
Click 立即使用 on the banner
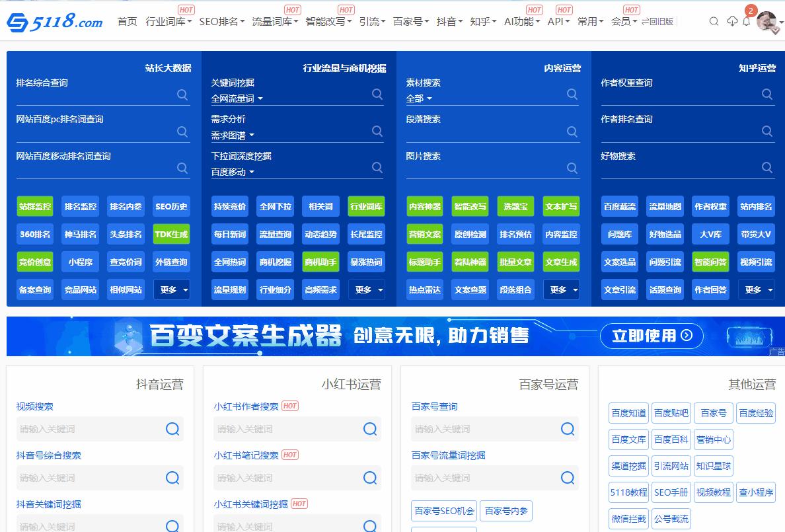[x=652, y=336]
